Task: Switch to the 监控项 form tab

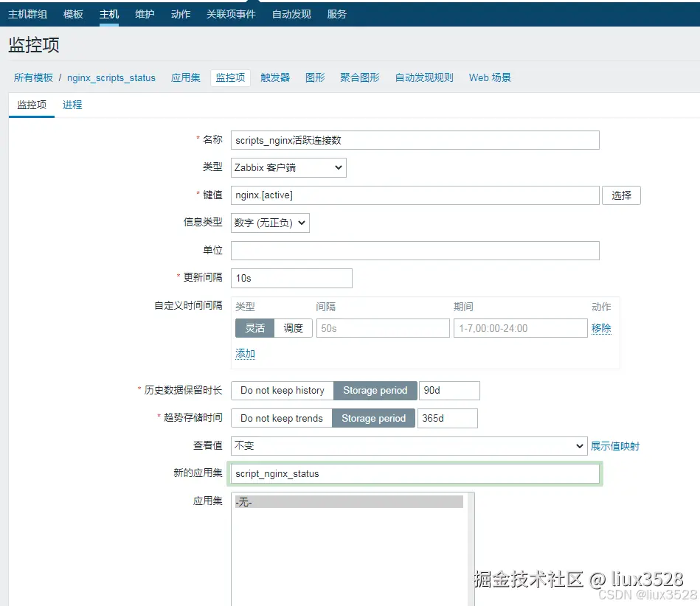Action: click(32, 105)
